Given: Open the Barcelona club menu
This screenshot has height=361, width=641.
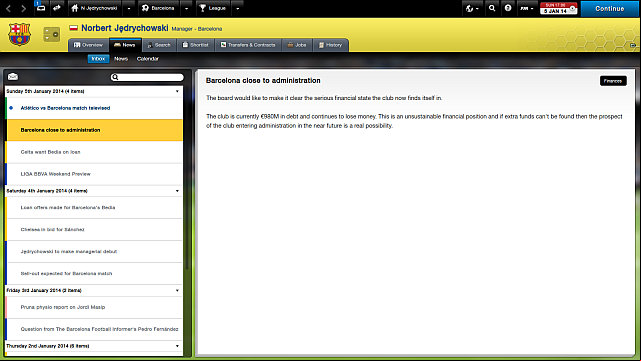Looking at the screenshot, I should tap(158, 8).
